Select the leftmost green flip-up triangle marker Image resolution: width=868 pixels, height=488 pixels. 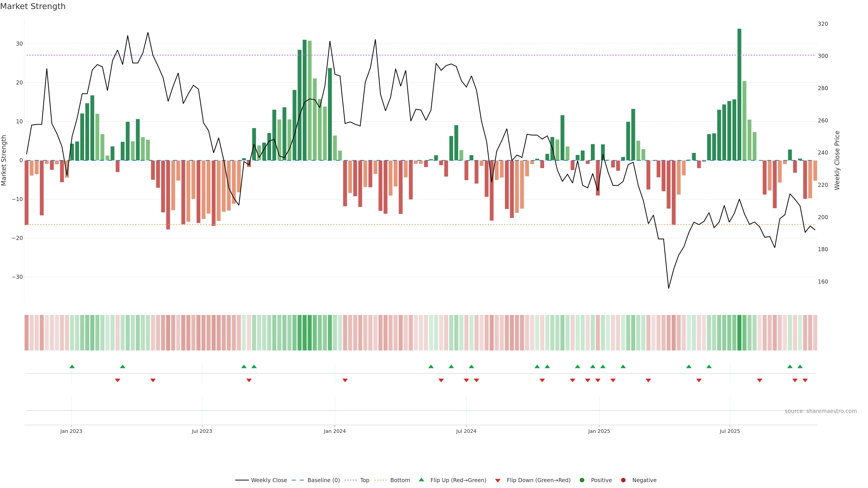click(x=72, y=366)
